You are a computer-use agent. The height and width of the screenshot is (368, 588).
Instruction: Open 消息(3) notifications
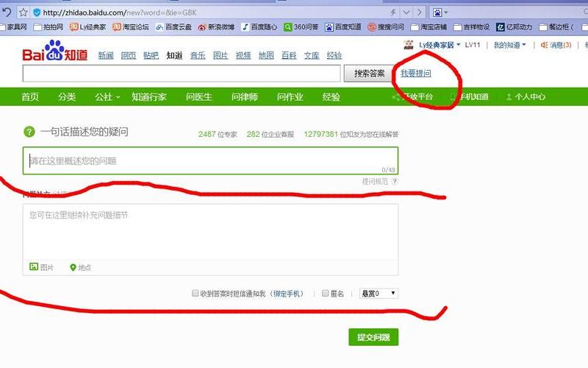click(x=556, y=45)
